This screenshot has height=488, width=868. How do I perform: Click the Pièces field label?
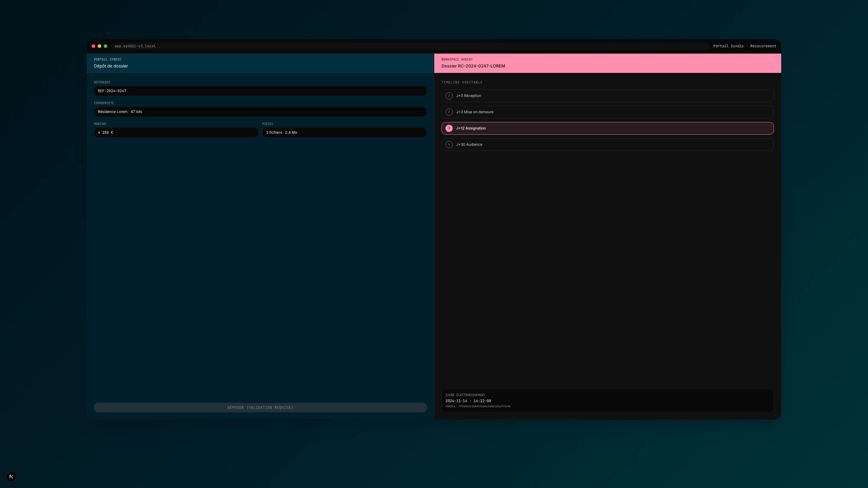click(x=268, y=124)
